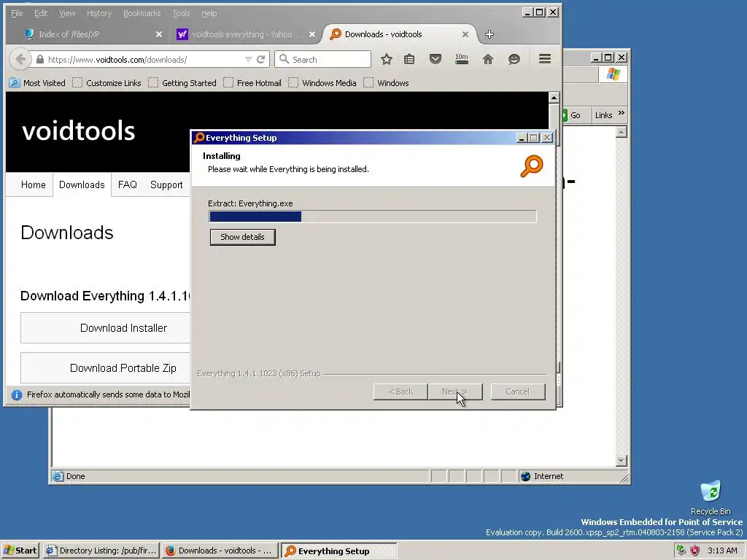The height and width of the screenshot is (560, 747).
Task: Click the bookmark star icon
Action: point(387,60)
